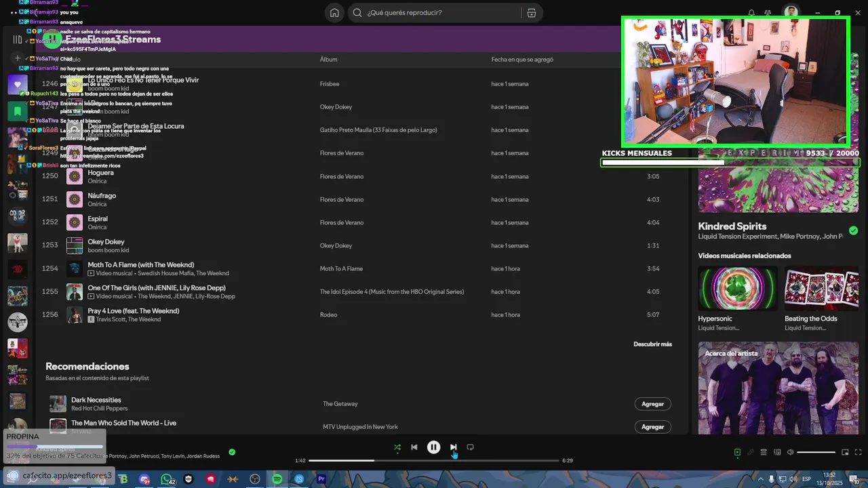Switch ESP keyboard language indicator
This screenshot has width=868, height=488.
[806, 479]
